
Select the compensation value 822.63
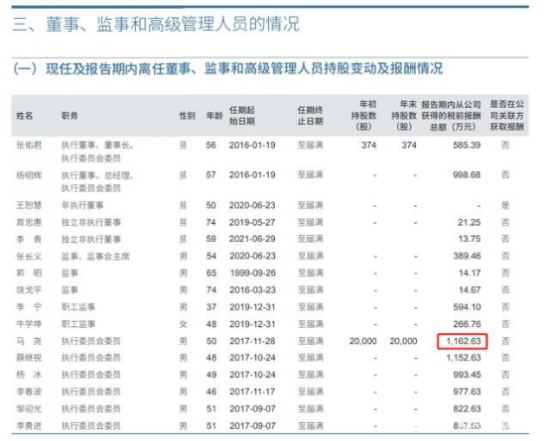(467, 409)
